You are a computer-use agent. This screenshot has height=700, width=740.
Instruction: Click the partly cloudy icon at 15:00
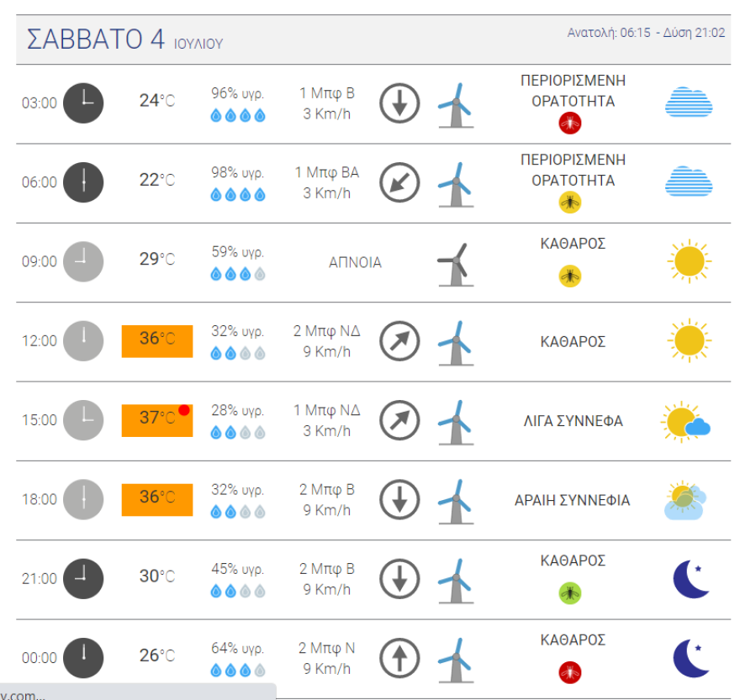point(686,421)
